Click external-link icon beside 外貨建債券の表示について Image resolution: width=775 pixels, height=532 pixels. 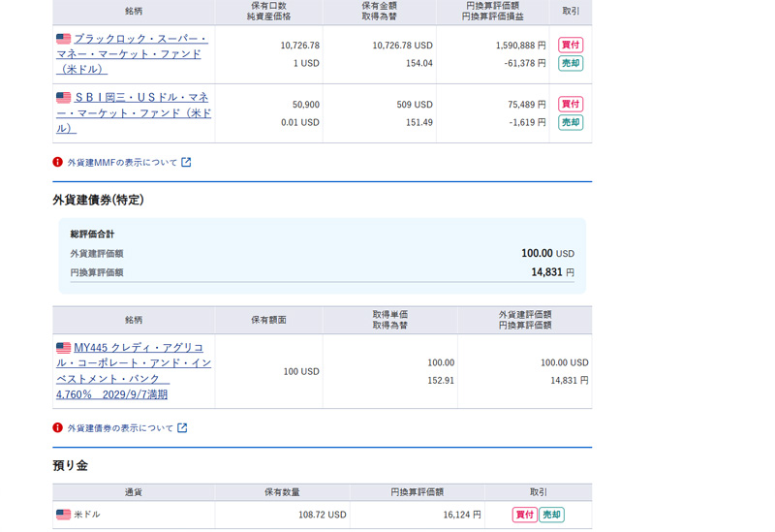[x=182, y=428]
